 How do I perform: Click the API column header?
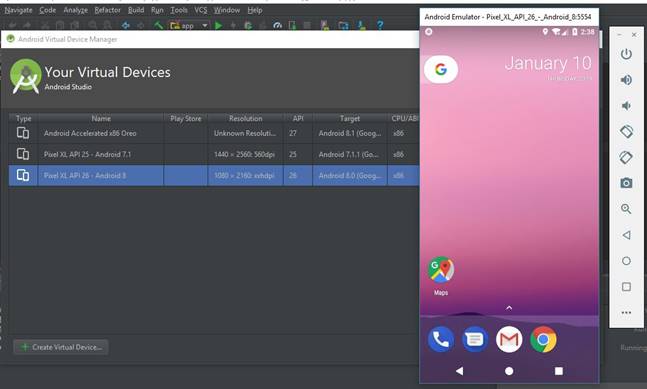pos(298,118)
